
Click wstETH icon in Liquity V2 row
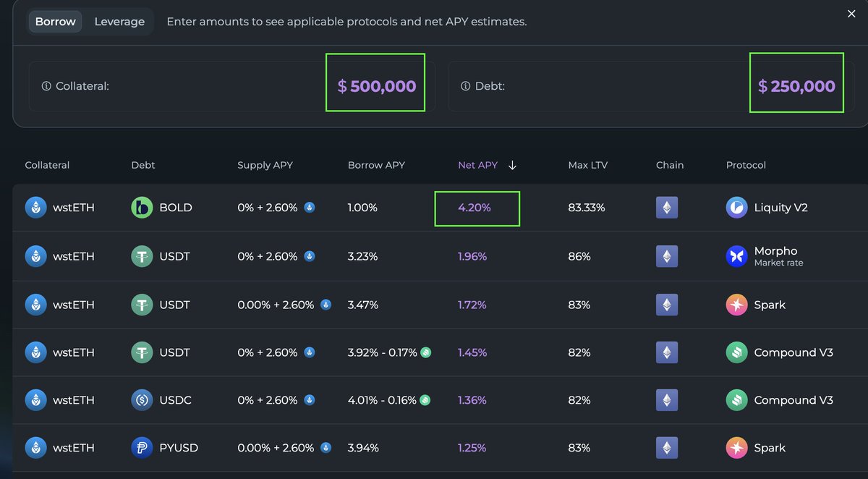point(35,208)
